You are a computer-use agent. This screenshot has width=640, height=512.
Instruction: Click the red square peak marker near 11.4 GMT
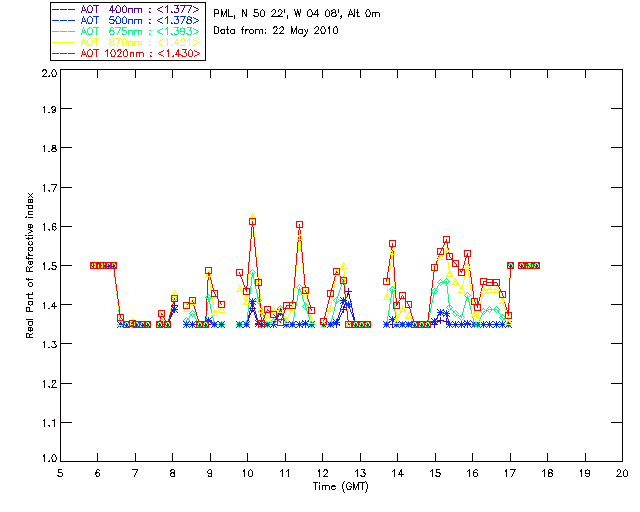pyautogui.click(x=300, y=225)
